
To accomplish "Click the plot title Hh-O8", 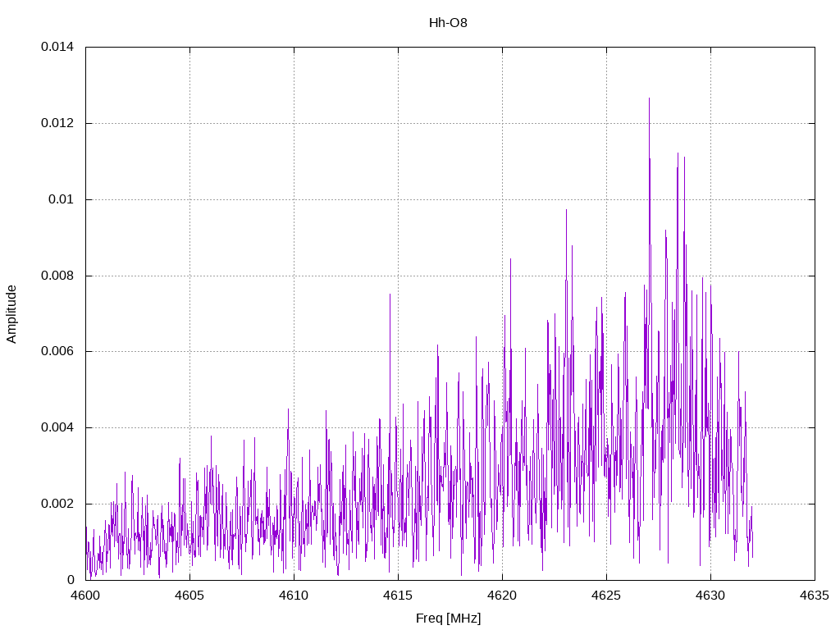I will point(448,22).
